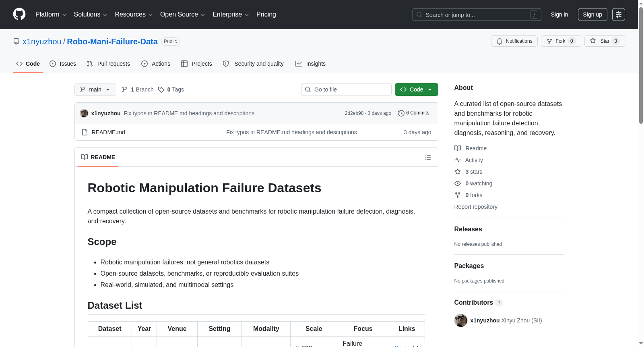Go to the Pricing page
644x347 pixels.
[x=266, y=15]
